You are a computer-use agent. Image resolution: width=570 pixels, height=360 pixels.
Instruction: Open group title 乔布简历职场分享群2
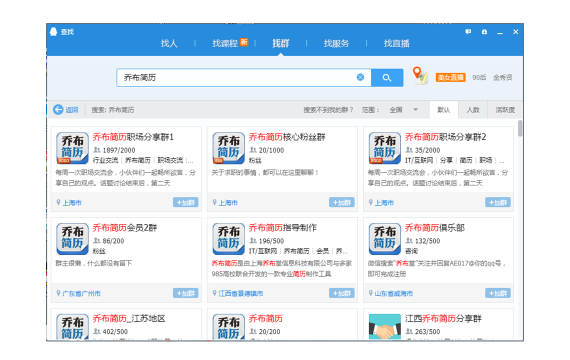click(446, 137)
